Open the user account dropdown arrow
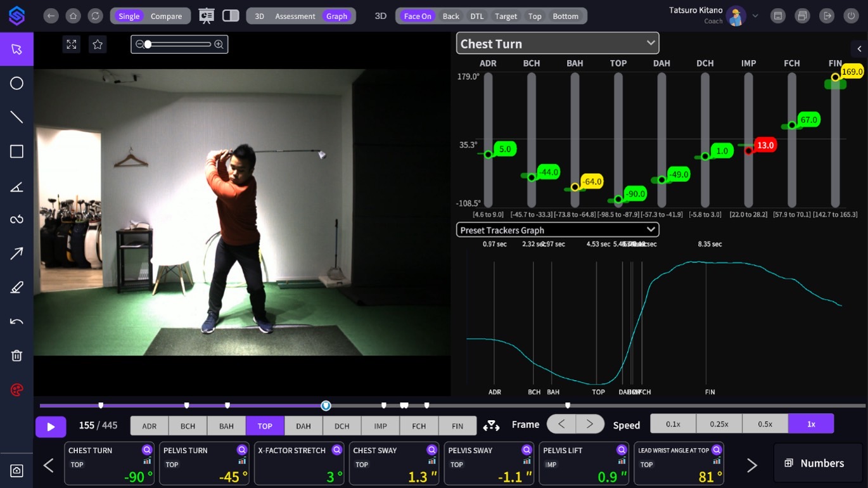Viewport: 868px width, 488px height. (x=755, y=16)
